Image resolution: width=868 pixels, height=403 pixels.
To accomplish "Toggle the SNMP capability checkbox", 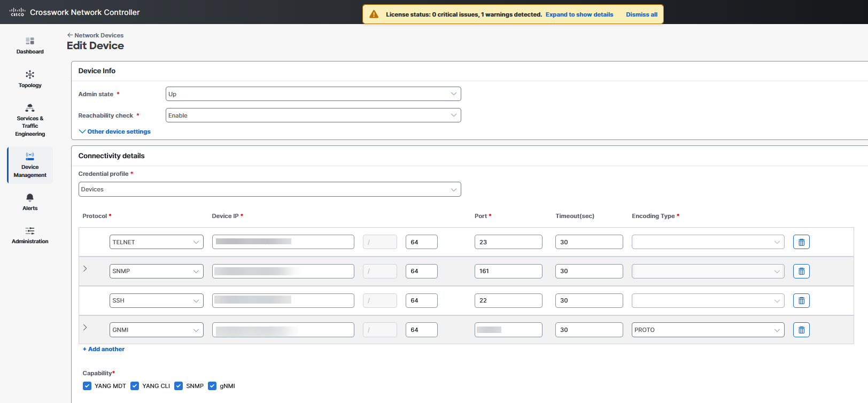I will pyautogui.click(x=179, y=386).
